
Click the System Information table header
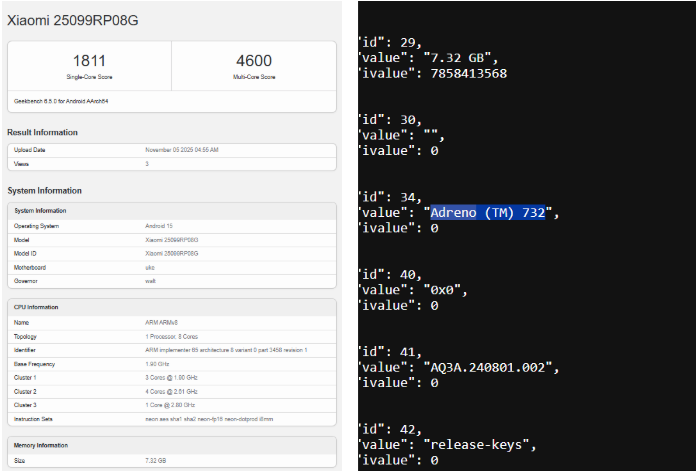[39, 211]
